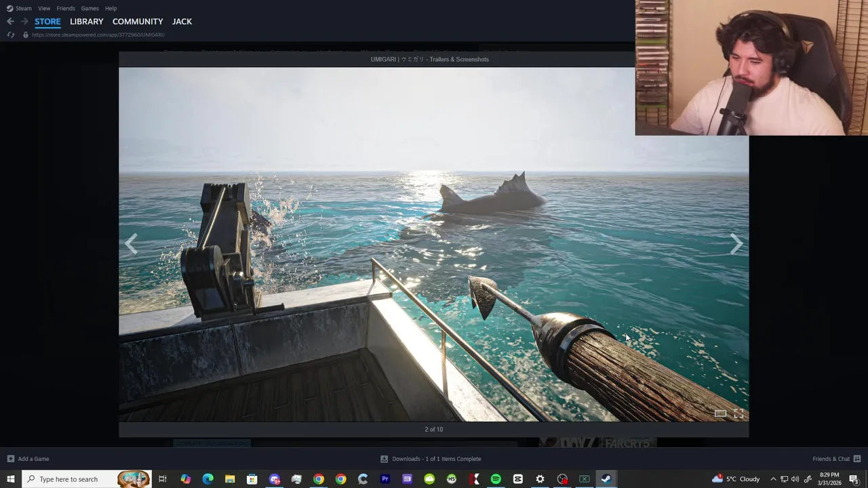The width and height of the screenshot is (868, 488).
Task: Click the store.steampowered.com URL text
Action: point(98,35)
